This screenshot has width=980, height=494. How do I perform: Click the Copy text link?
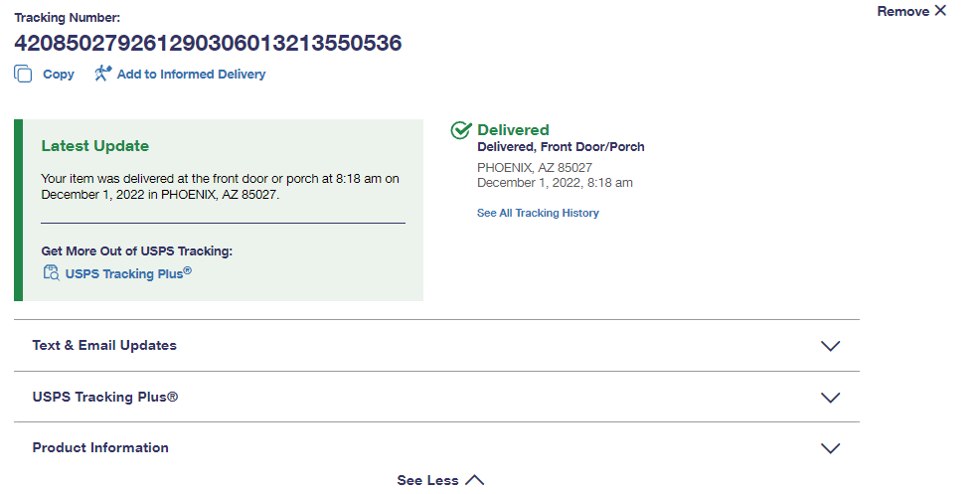(x=59, y=75)
